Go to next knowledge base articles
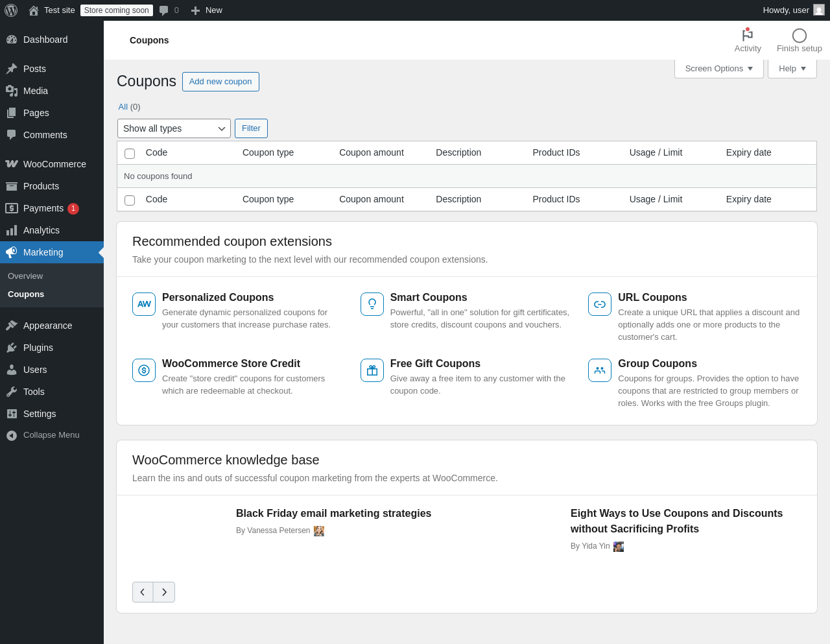Viewport: 830px width, 644px height. [164, 592]
